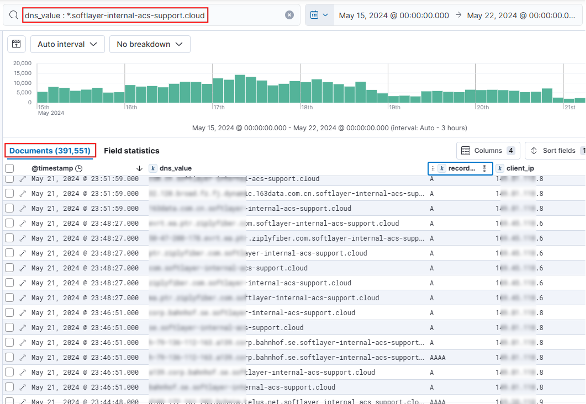
Task: Check the .ziplyfiber.com.softlayer row checkbox
Action: click(x=10, y=238)
